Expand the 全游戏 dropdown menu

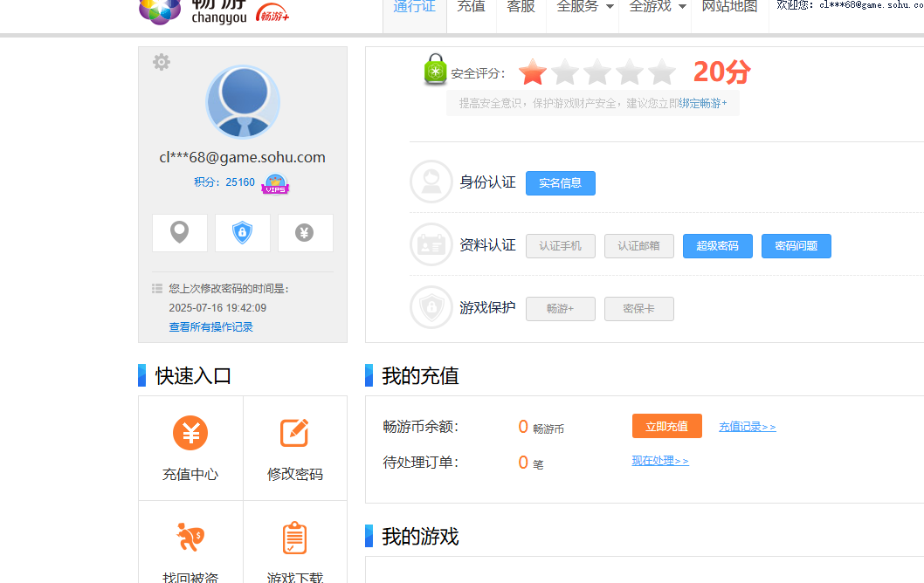[x=658, y=6]
